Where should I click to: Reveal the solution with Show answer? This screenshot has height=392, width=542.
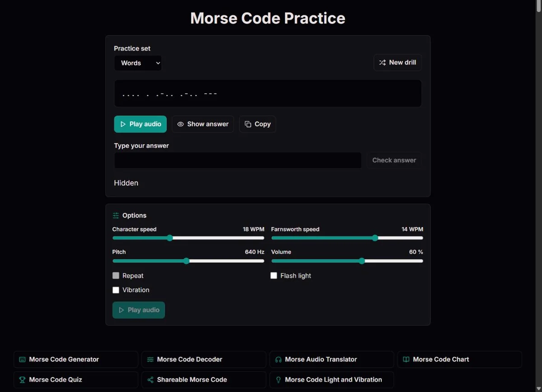pyautogui.click(x=203, y=124)
